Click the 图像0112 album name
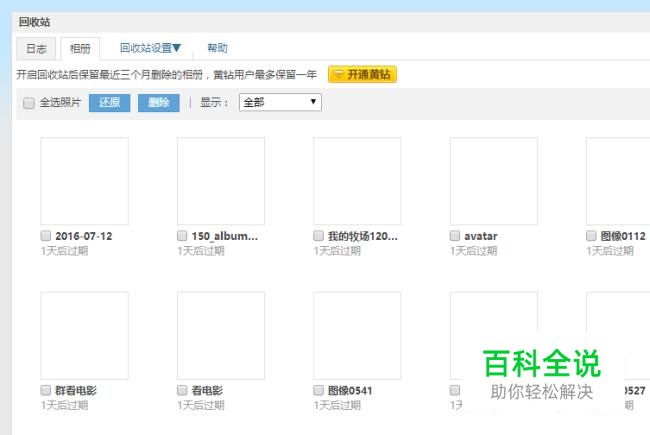The height and width of the screenshot is (435, 650). tap(623, 236)
